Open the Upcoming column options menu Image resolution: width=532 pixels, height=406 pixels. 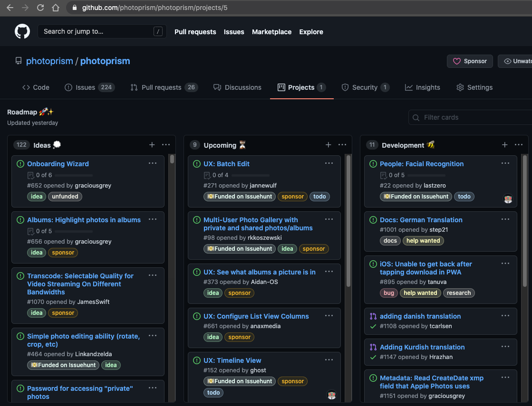pyautogui.click(x=342, y=145)
